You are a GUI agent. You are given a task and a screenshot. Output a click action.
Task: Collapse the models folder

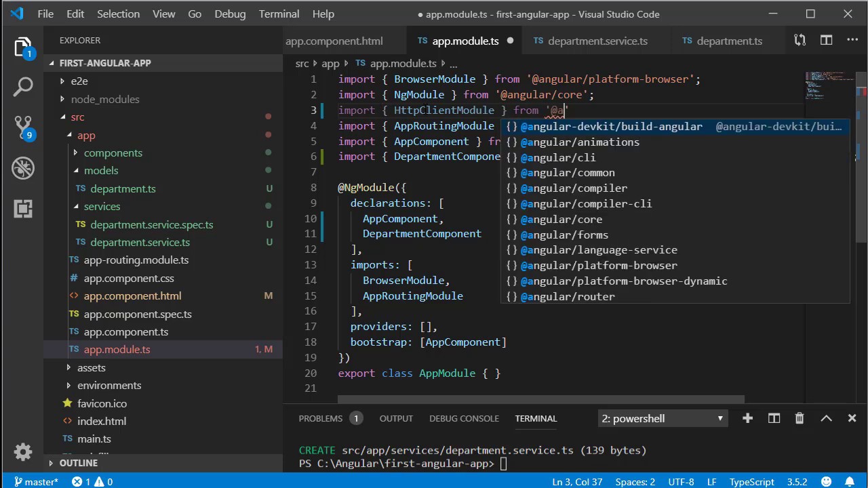101,171
